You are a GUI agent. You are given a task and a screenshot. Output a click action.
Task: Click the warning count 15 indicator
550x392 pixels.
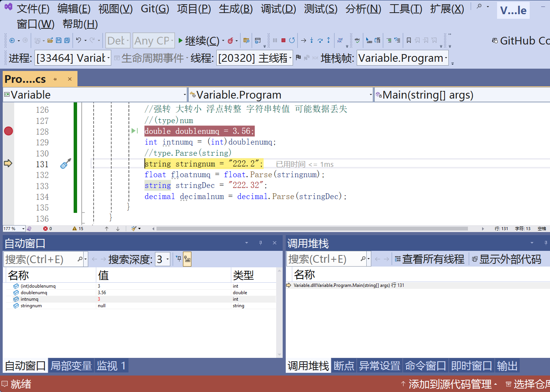tap(78, 229)
